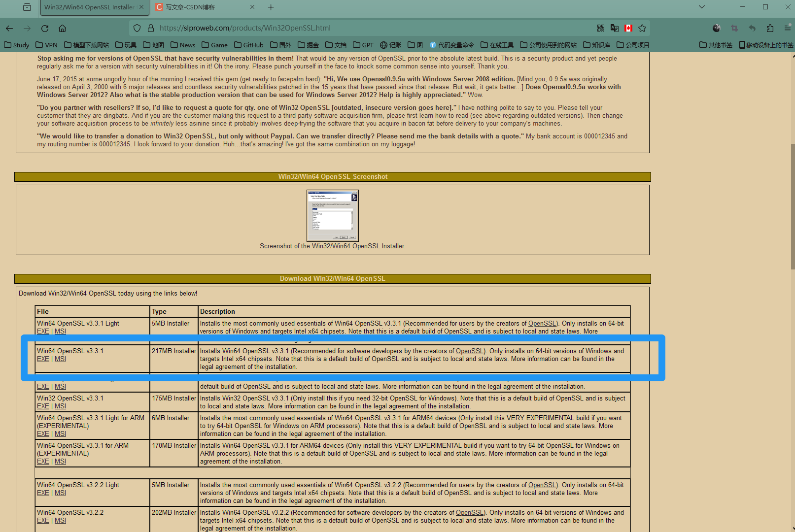The height and width of the screenshot is (532, 795).
Task: Download MSI for Win64 OpenSSL v3.2.2 202MB
Action: (x=60, y=520)
